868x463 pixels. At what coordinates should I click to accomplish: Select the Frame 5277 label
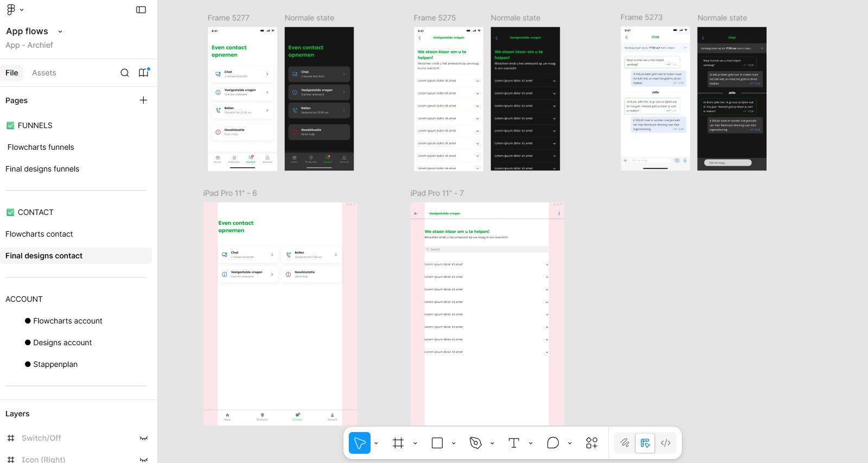click(x=228, y=18)
